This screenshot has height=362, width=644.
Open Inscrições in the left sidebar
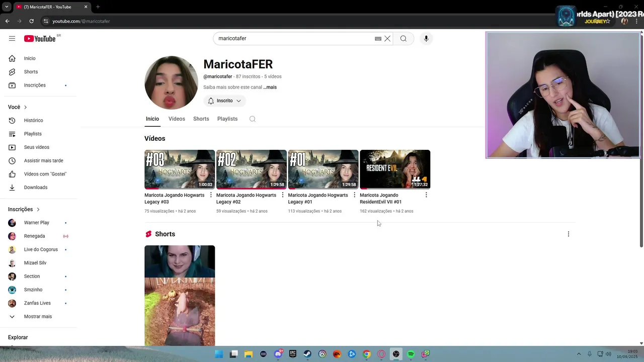click(38, 85)
